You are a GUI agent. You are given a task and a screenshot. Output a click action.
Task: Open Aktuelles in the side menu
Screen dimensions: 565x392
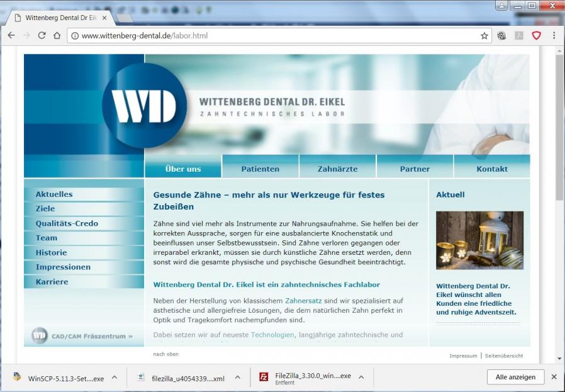pos(84,194)
